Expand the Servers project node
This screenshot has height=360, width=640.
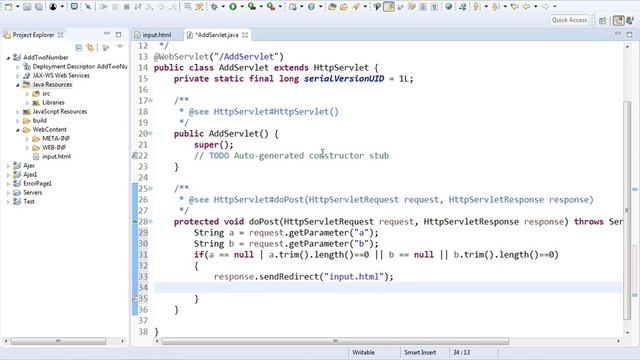(8, 193)
